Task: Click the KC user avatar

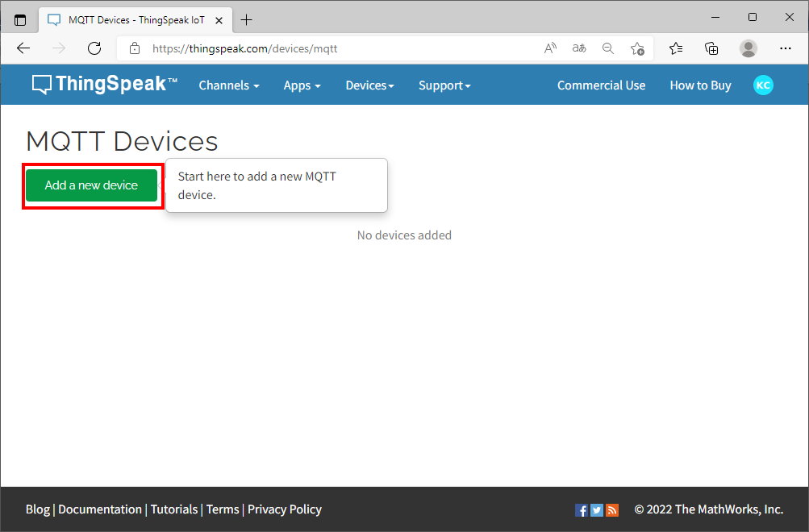Action: pos(763,85)
